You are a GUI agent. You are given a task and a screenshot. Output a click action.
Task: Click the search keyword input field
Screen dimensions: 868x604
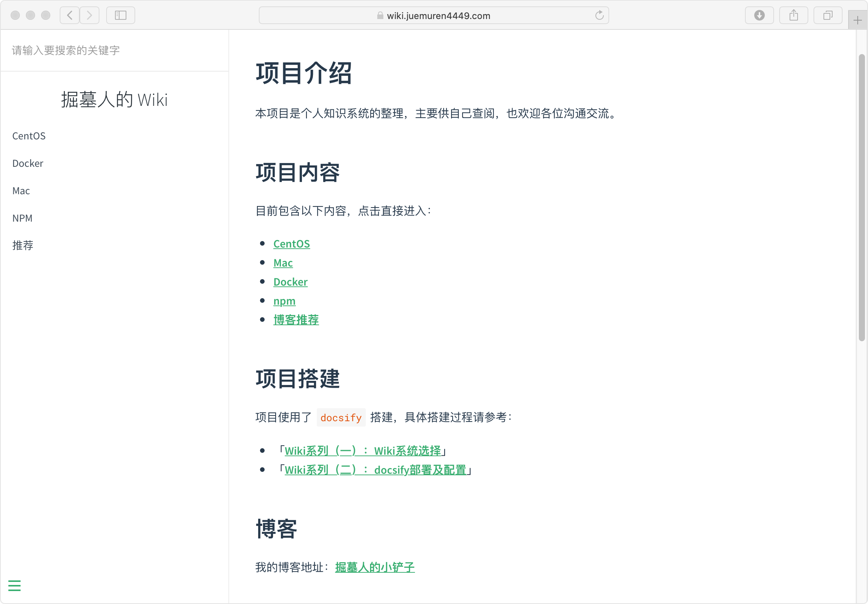(x=114, y=50)
